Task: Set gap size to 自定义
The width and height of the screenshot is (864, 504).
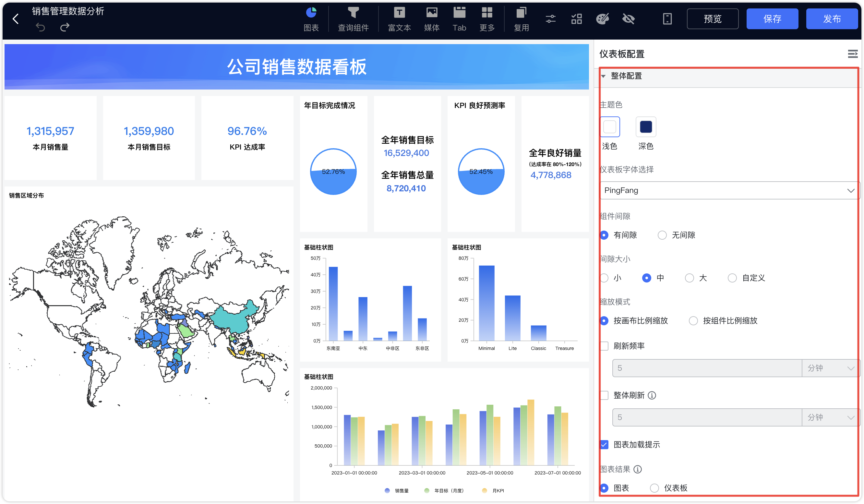Action: pyautogui.click(x=732, y=278)
